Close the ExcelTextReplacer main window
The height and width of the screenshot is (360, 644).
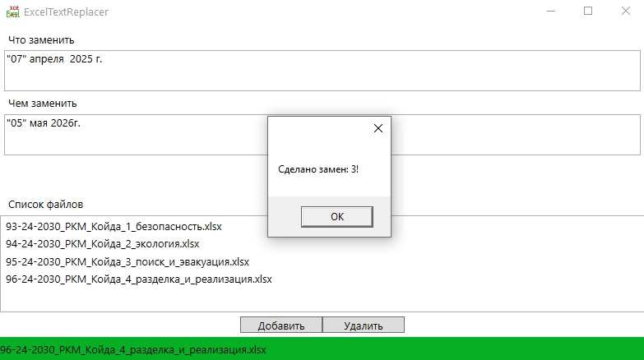pos(626,11)
